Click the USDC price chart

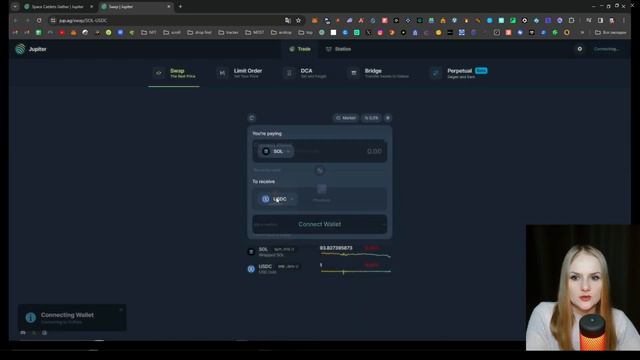click(x=356, y=271)
